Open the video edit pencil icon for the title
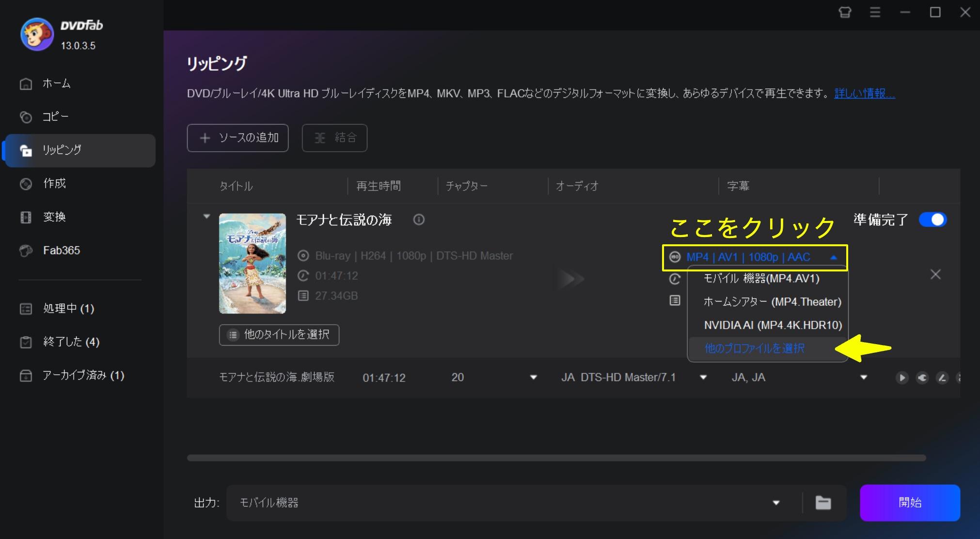This screenshot has height=539, width=980. [x=942, y=378]
